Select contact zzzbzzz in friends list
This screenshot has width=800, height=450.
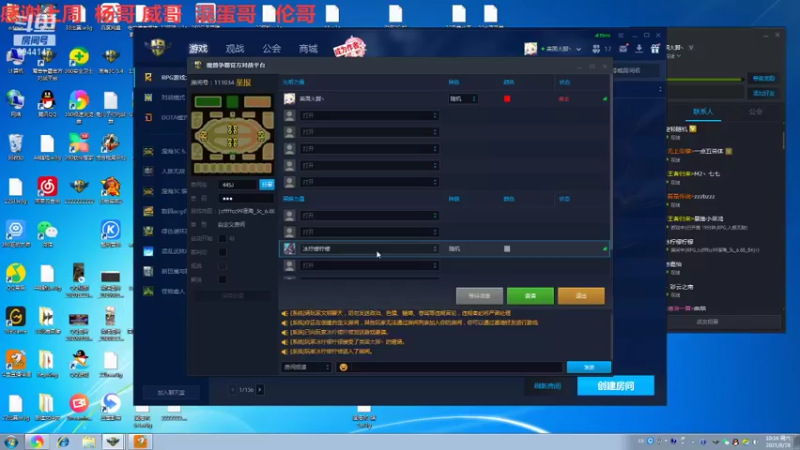click(704, 196)
